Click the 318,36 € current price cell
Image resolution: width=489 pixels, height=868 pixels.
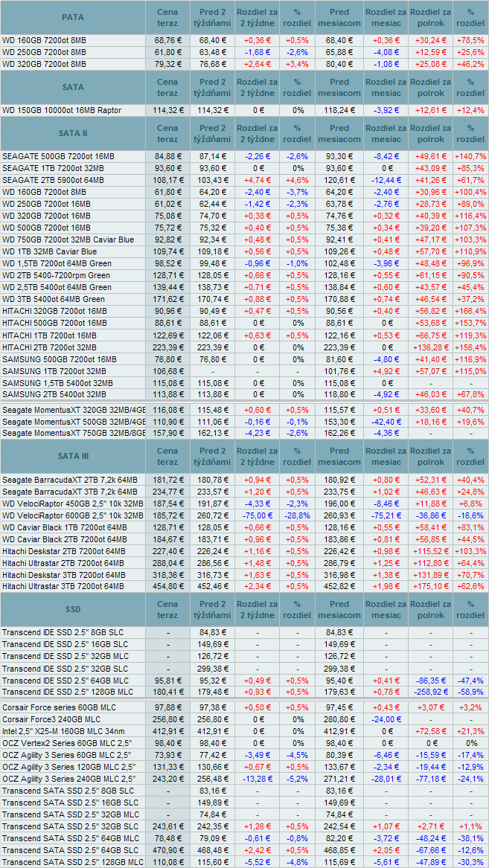coord(167,575)
